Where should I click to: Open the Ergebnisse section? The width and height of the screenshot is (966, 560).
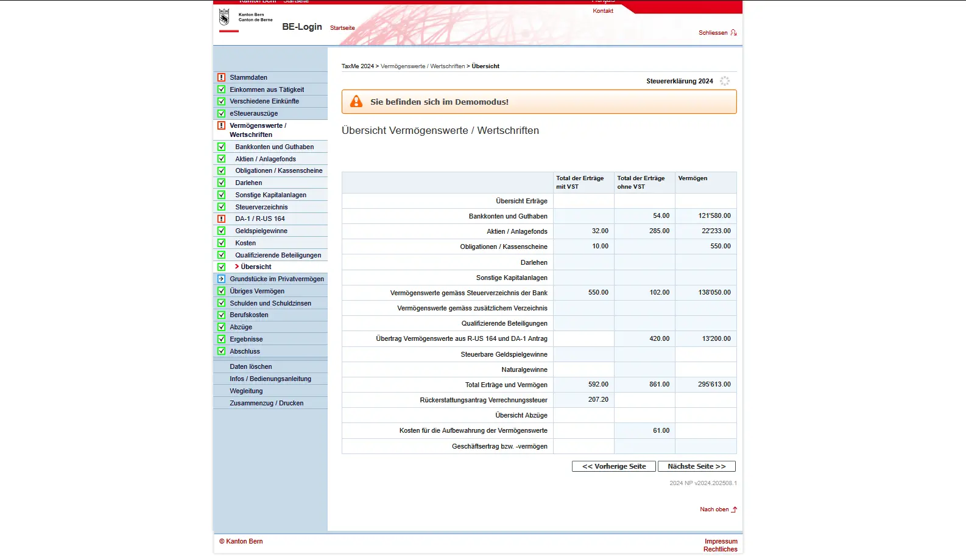coord(247,339)
